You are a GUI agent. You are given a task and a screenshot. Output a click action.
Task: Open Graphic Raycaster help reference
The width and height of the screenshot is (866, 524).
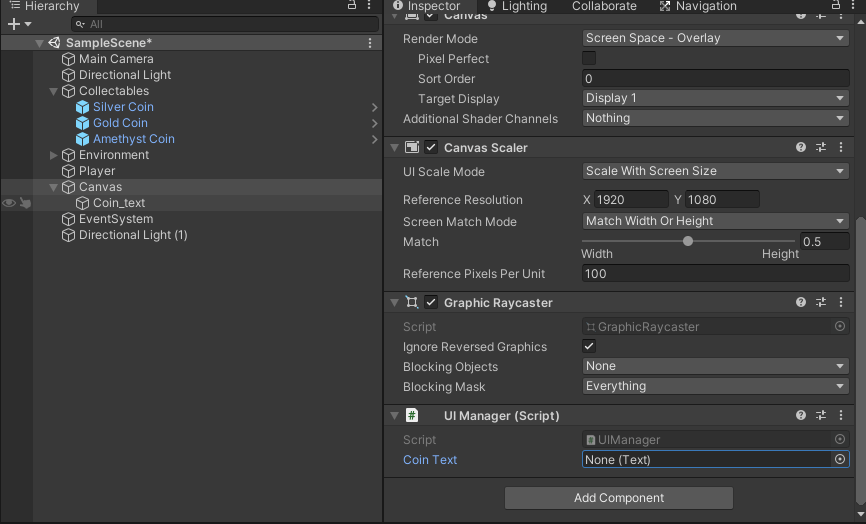pyautogui.click(x=801, y=303)
